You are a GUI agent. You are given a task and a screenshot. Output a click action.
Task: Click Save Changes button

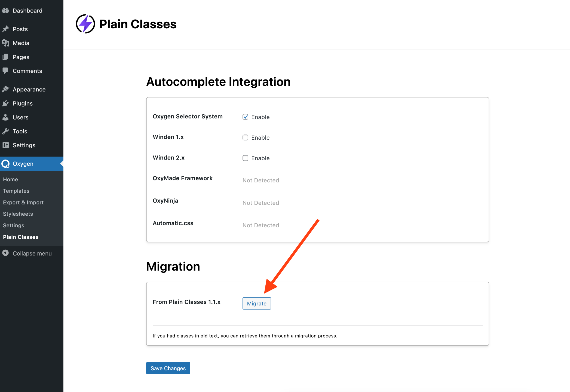tap(168, 368)
